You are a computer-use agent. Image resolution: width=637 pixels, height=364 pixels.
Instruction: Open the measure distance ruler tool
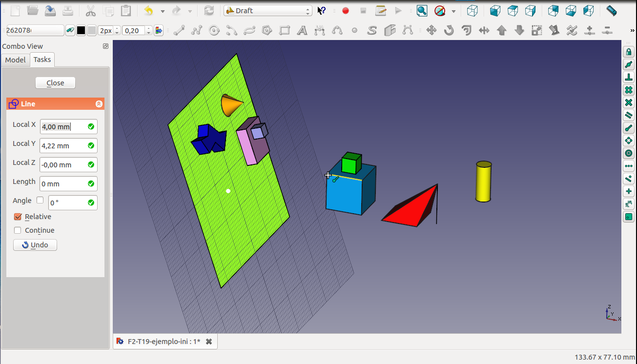click(611, 11)
